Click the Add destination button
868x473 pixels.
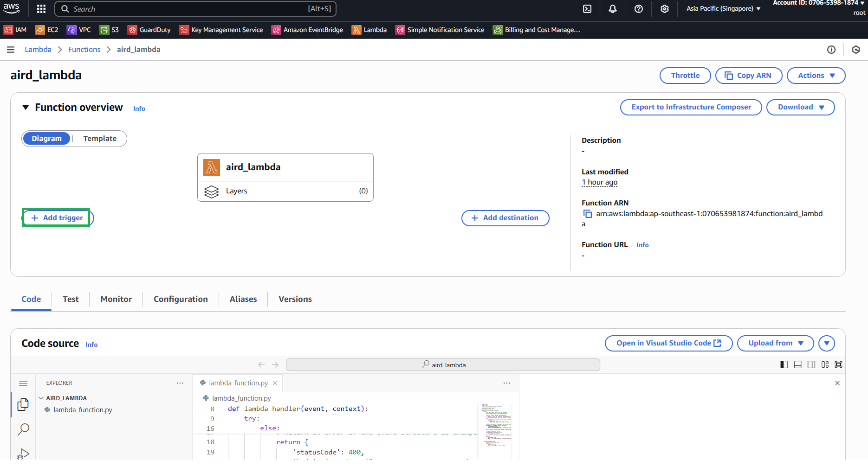pos(505,218)
